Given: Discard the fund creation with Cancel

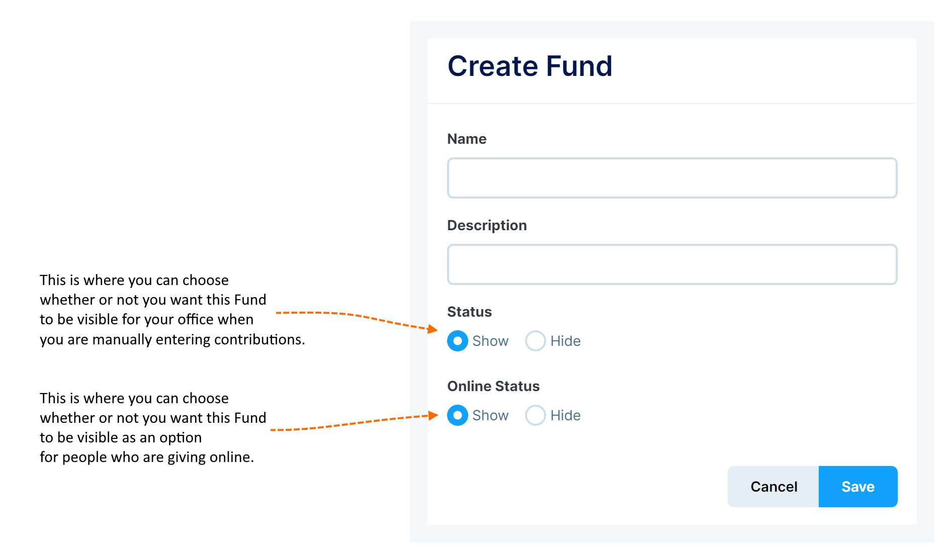Looking at the screenshot, I should 773,486.
